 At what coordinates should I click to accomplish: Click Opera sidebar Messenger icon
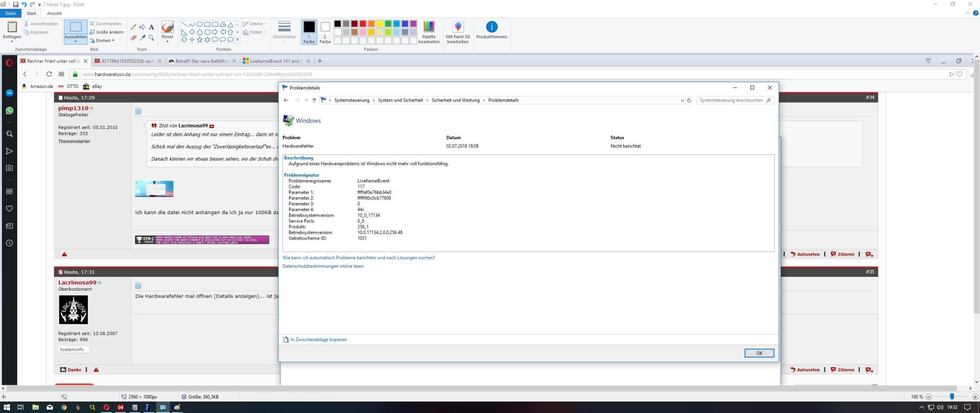(9, 93)
